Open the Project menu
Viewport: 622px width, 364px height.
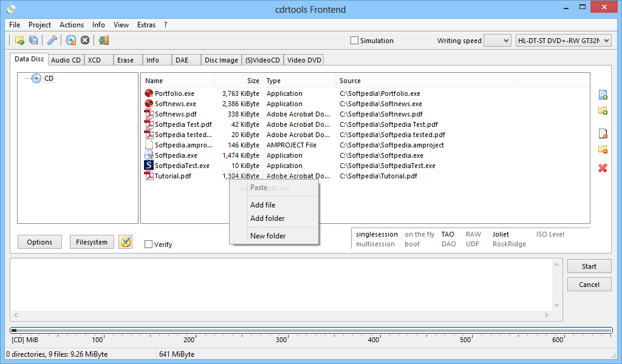pos(39,24)
